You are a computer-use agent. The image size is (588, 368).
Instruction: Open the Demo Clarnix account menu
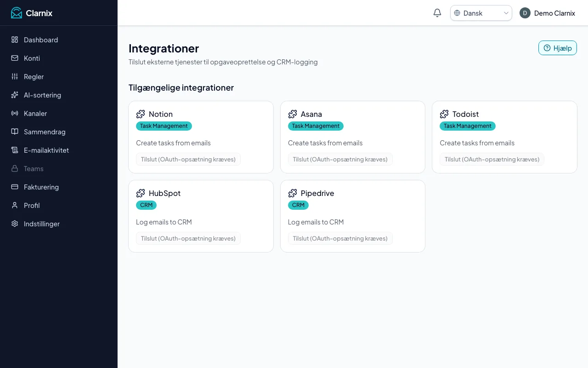pos(547,13)
